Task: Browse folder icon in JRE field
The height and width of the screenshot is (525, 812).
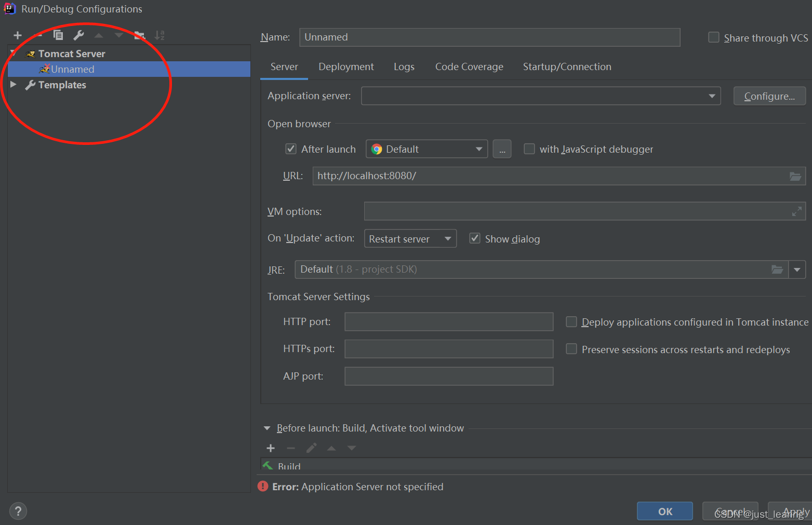Action: [777, 270]
